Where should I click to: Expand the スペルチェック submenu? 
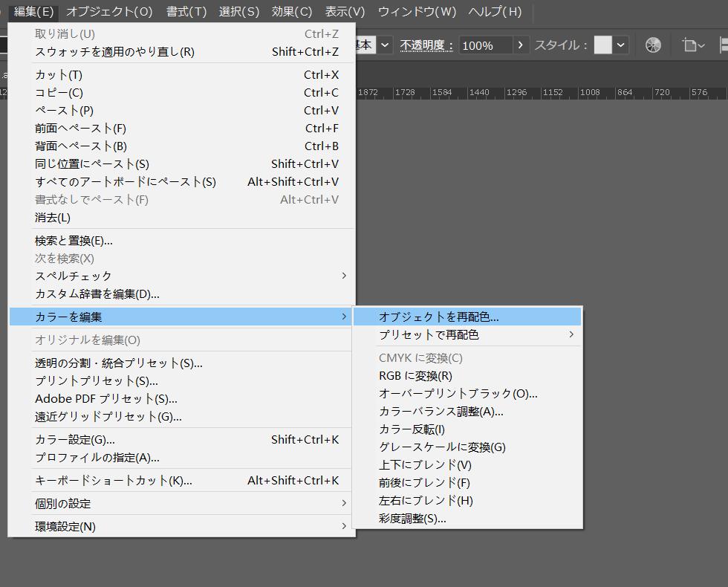click(183, 276)
